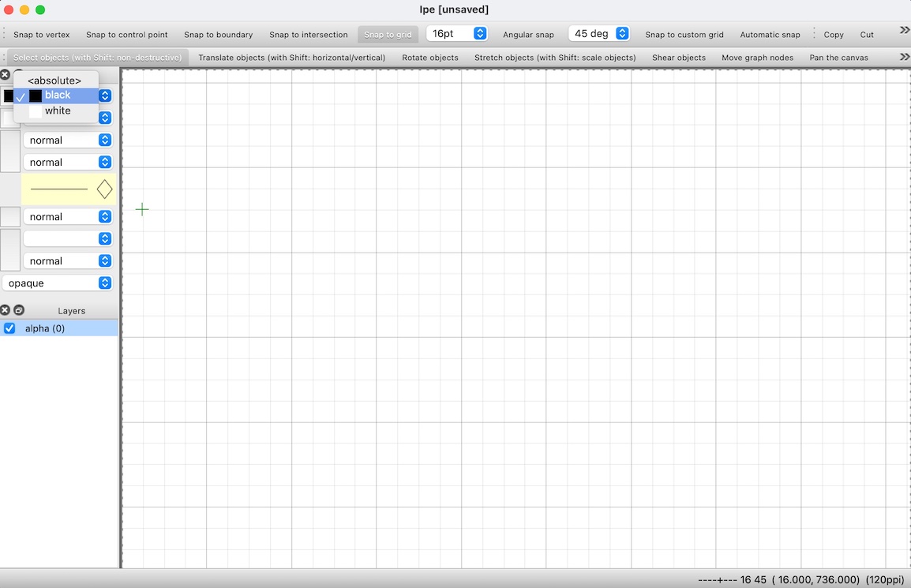Click the coordinates readout in status bar

(815, 580)
